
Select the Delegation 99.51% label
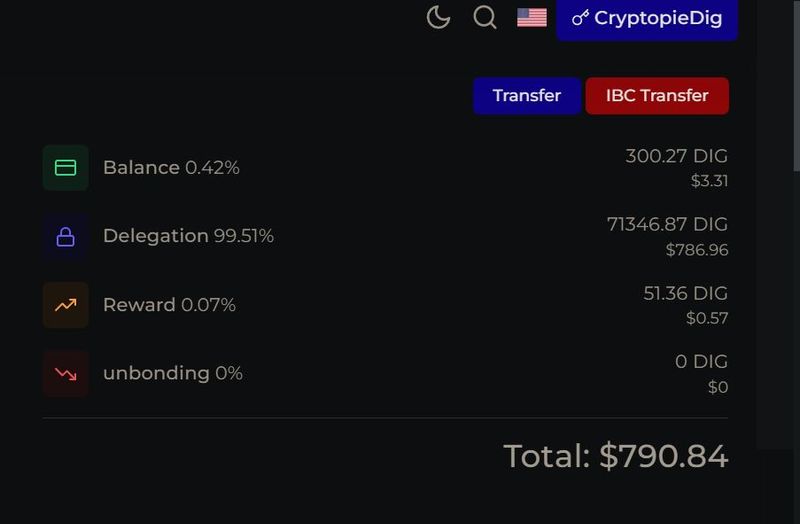click(188, 236)
